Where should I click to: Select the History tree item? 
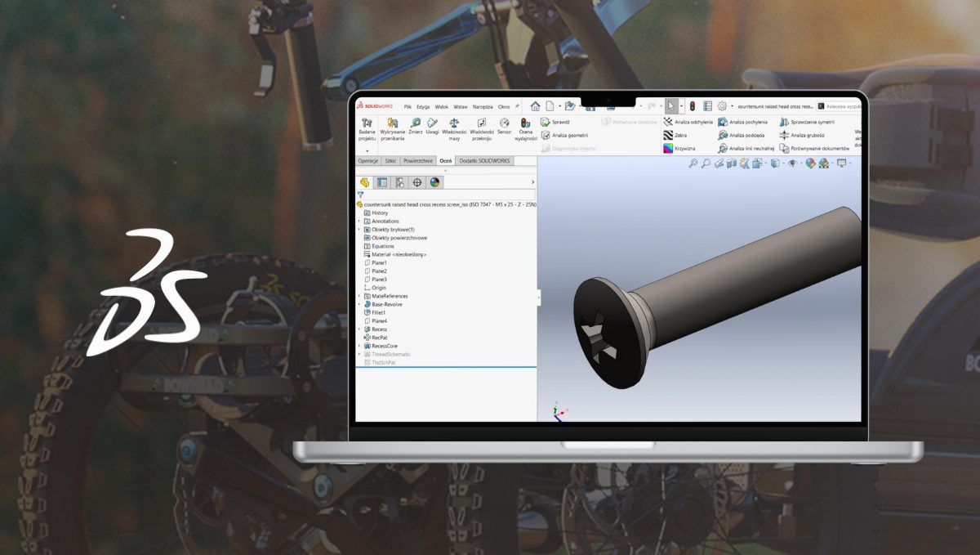[376, 213]
